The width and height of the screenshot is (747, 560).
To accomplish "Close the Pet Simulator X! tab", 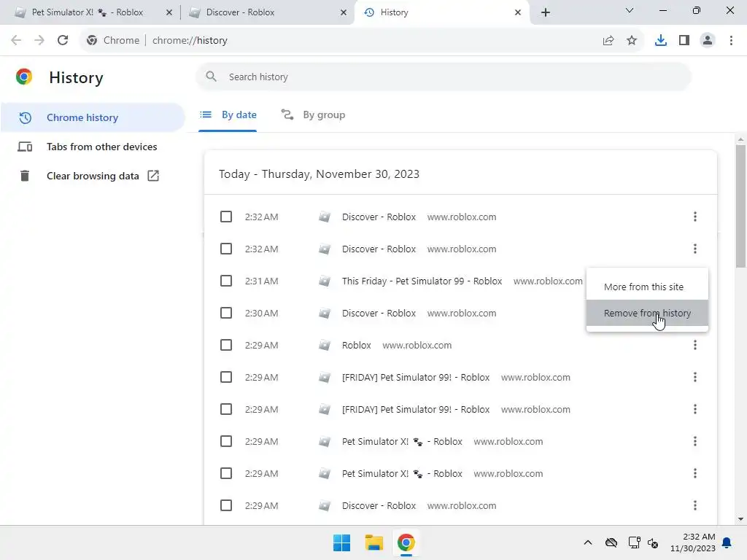I will click(x=169, y=12).
